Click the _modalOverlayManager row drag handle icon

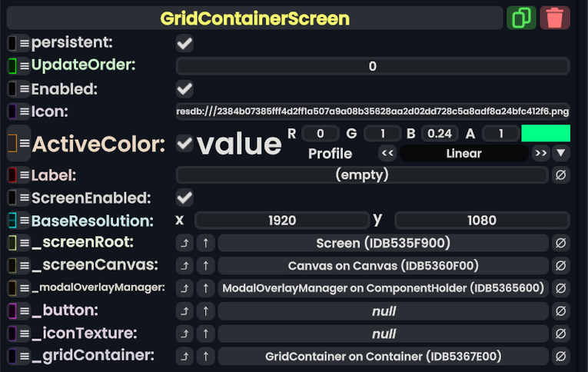(x=25, y=288)
